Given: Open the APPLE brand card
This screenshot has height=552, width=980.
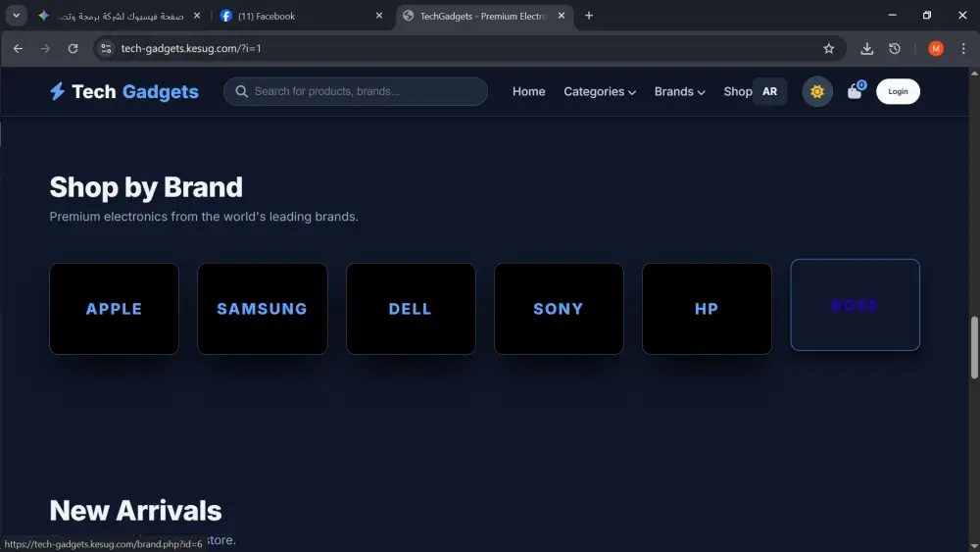Looking at the screenshot, I should point(114,309).
